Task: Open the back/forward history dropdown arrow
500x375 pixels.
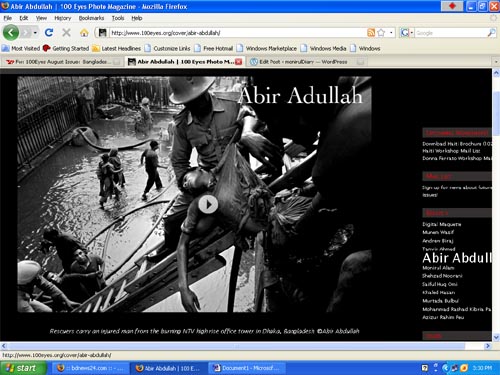Action: pyautogui.click(x=35, y=33)
